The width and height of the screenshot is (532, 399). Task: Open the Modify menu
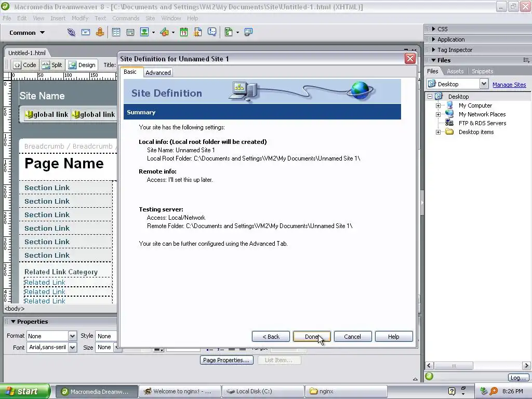tap(79, 18)
